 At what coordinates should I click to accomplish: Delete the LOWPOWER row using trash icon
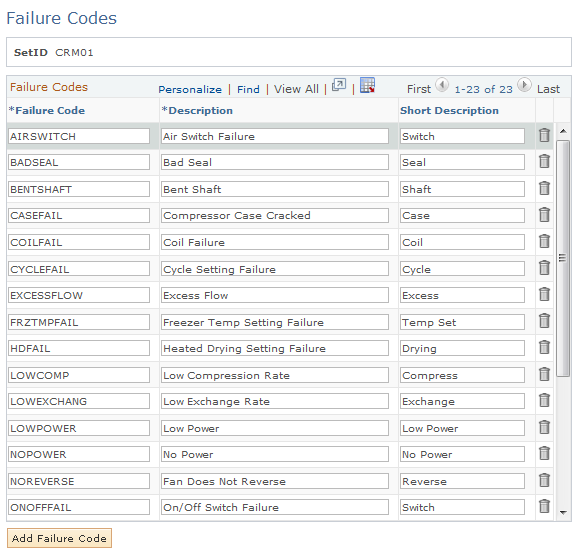coord(544,427)
